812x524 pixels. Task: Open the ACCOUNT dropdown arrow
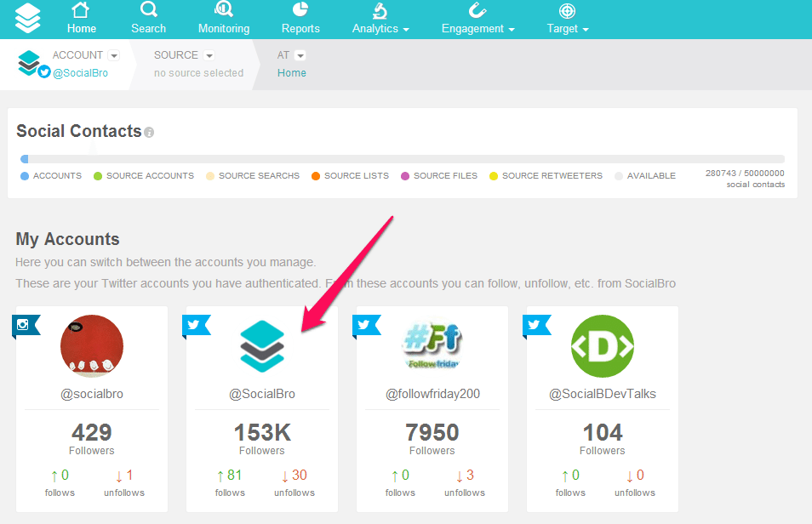[114, 55]
